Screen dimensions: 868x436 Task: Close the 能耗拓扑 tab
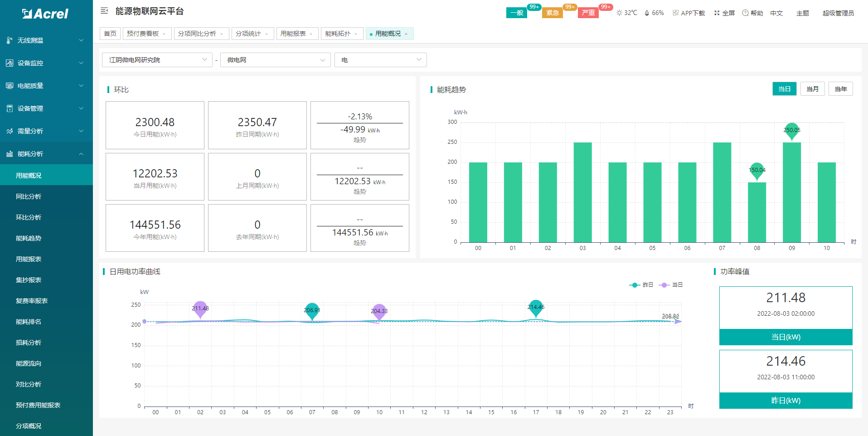(356, 34)
